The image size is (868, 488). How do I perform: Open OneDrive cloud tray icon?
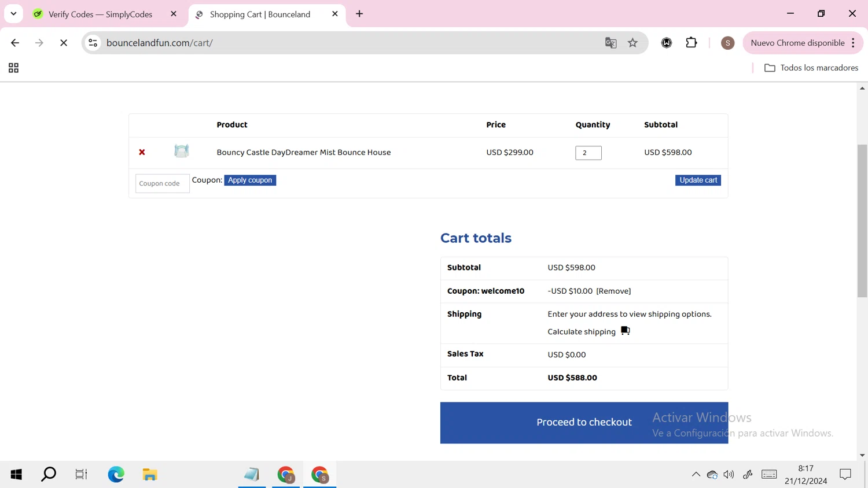pyautogui.click(x=712, y=475)
